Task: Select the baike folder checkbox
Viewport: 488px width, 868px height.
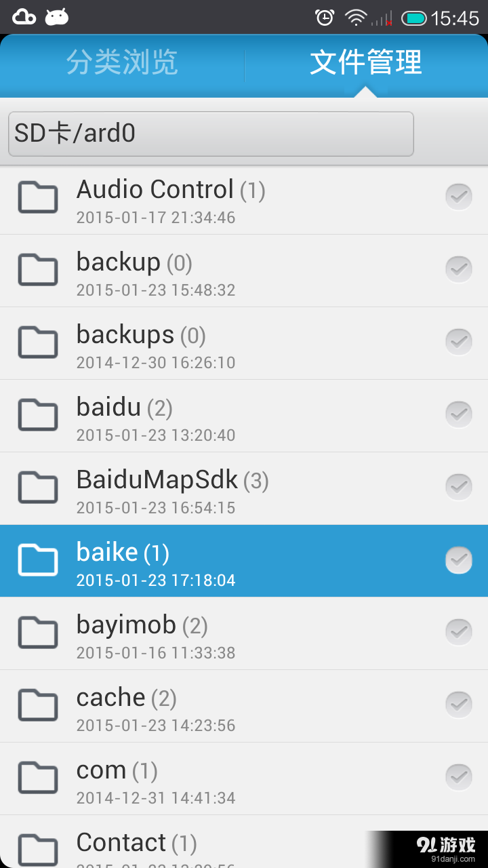Action: [459, 559]
